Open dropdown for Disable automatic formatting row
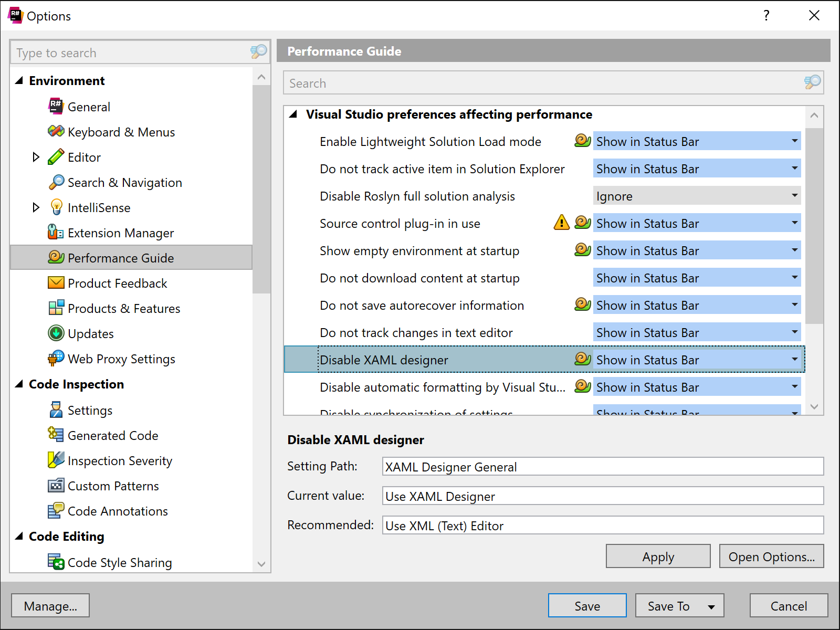840x630 pixels. [795, 386]
